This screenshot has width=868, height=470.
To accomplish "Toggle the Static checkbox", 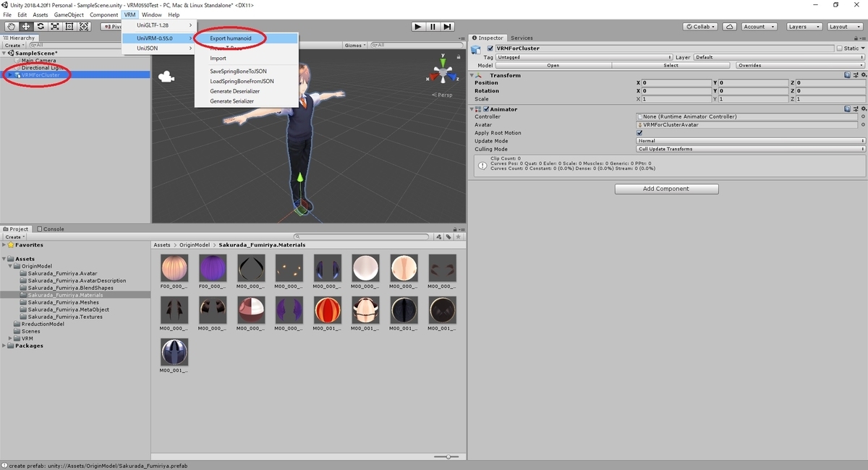I will coord(840,48).
